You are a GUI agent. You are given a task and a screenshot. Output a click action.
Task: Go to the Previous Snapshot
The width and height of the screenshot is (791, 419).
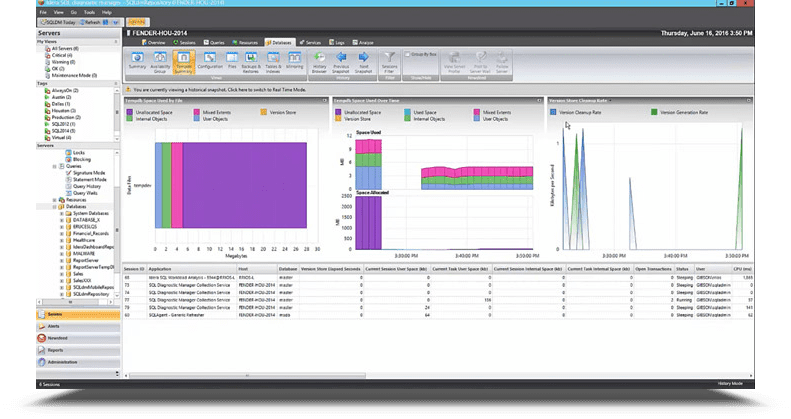coord(341,62)
